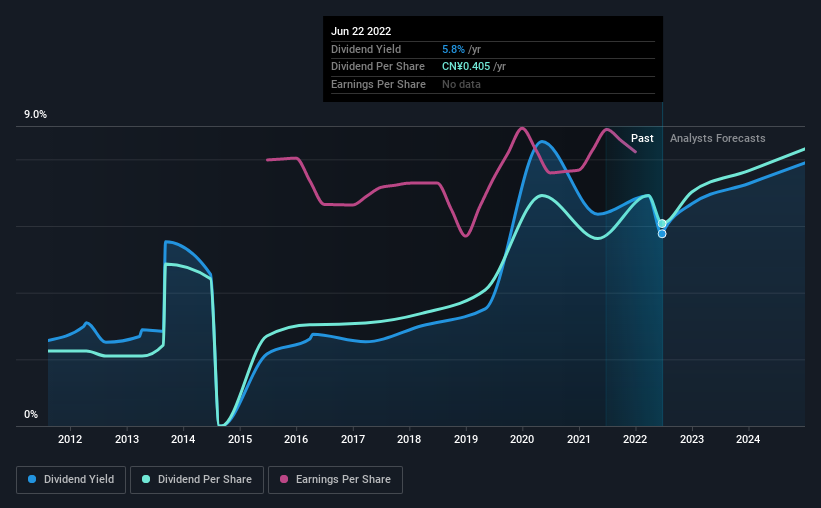Click the 'Dividend Per Share' tooltip row label
Image resolution: width=821 pixels, height=508 pixels.
click(378, 67)
